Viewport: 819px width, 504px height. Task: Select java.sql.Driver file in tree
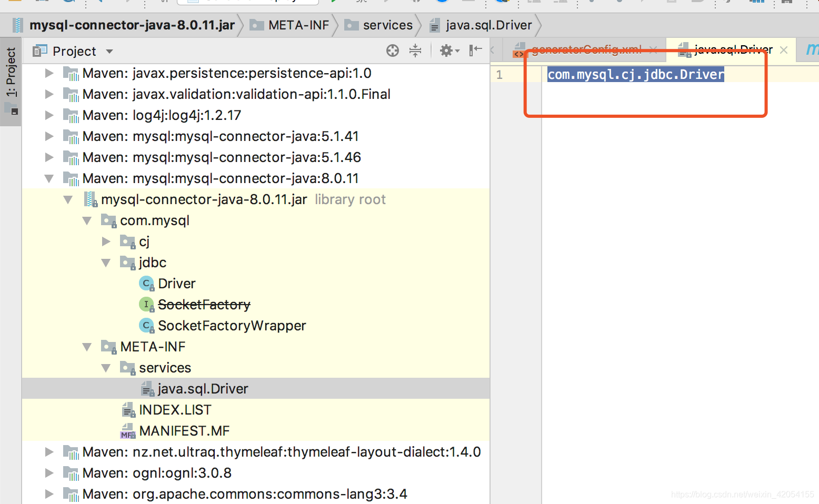click(203, 389)
